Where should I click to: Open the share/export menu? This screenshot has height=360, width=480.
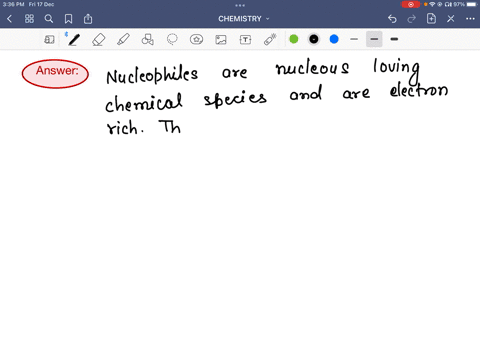(88, 19)
